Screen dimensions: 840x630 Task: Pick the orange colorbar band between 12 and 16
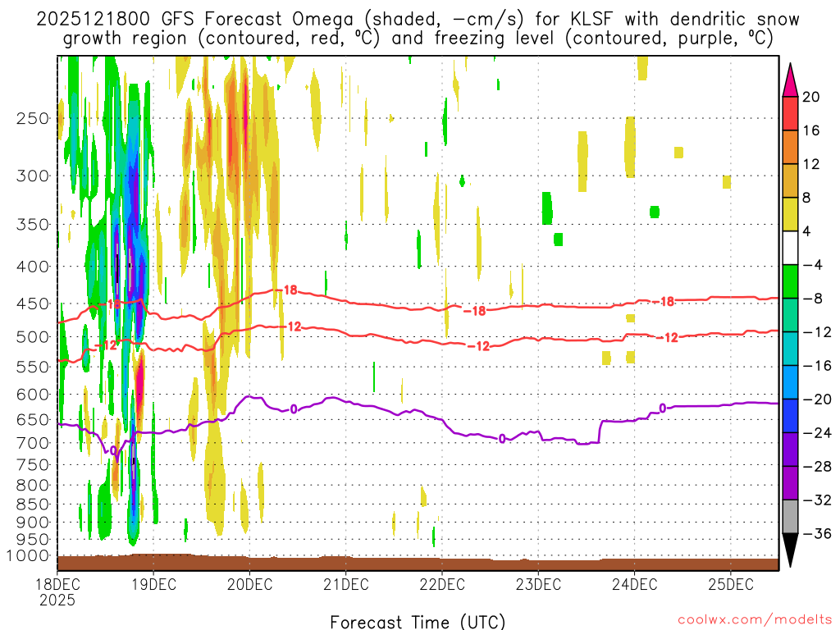[791, 147]
